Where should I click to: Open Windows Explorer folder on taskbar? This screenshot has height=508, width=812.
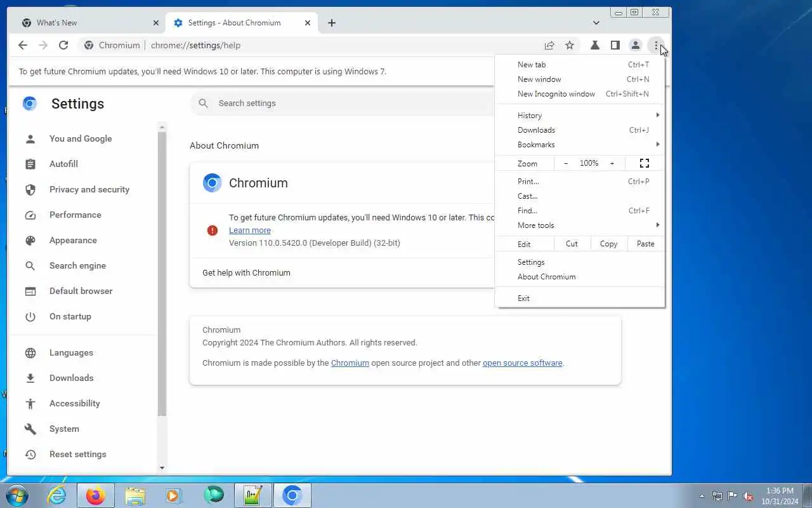click(x=135, y=495)
